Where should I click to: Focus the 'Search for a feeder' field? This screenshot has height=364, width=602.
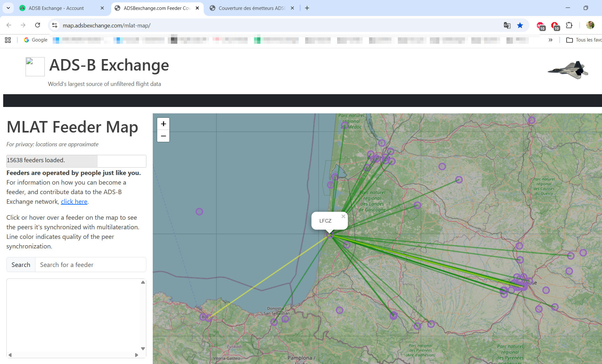point(91,265)
